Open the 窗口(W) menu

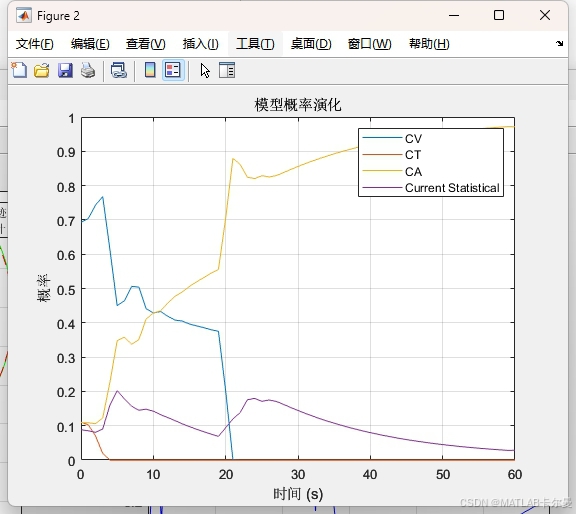coord(370,44)
